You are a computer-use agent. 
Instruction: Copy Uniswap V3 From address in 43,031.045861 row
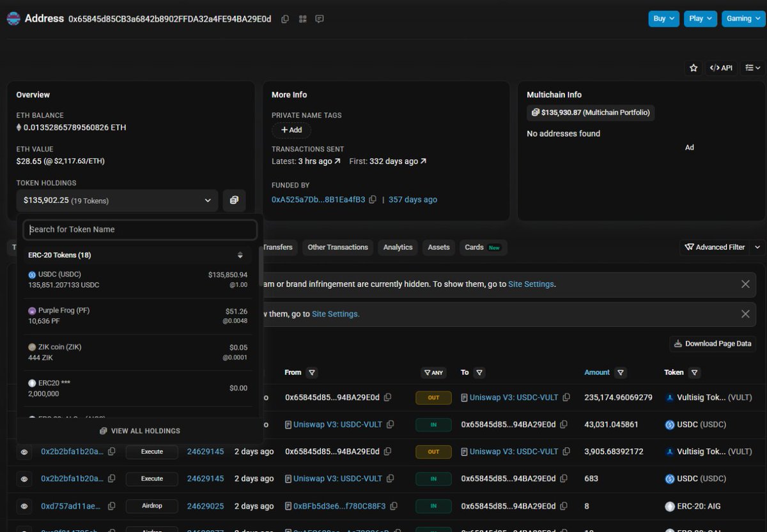(390, 424)
